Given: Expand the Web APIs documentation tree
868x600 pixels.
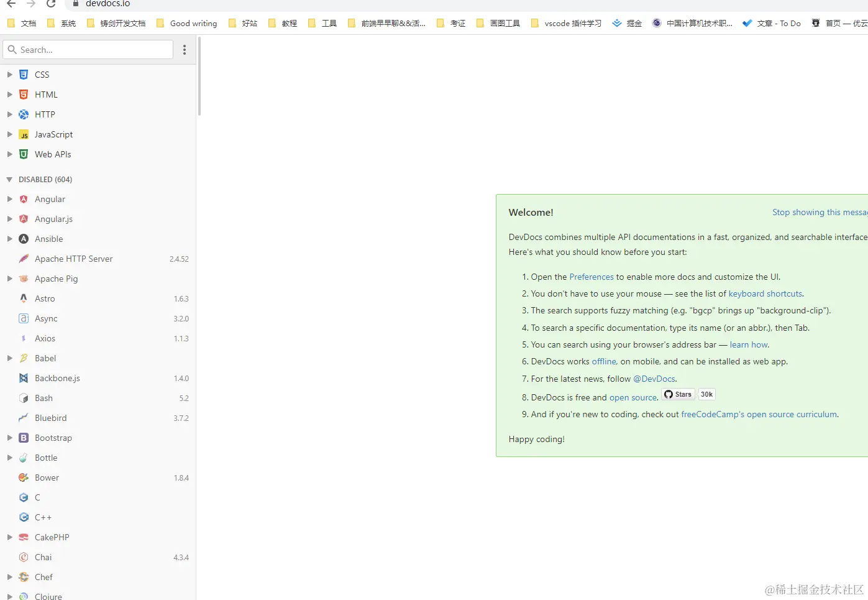Looking at the screenshot, I should [x=9, y=154].
